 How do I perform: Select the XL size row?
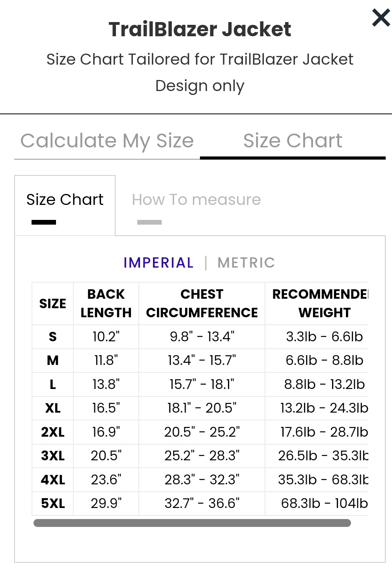coord(52,408)
